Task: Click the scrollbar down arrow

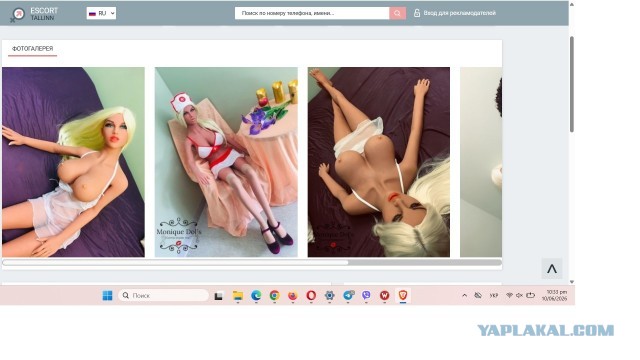Action: (x=572, y=282)
